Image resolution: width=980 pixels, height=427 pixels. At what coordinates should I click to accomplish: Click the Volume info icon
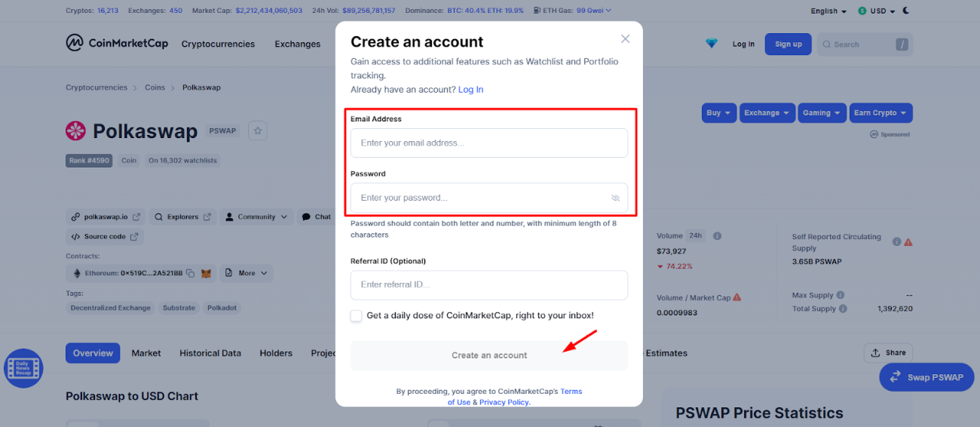pos(717,236)
